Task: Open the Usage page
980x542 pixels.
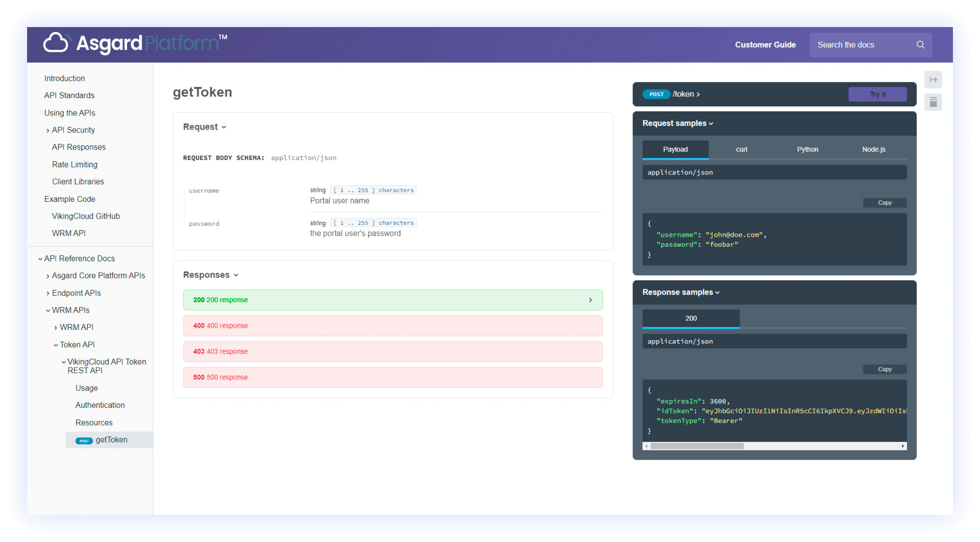Action: (86, 388)
